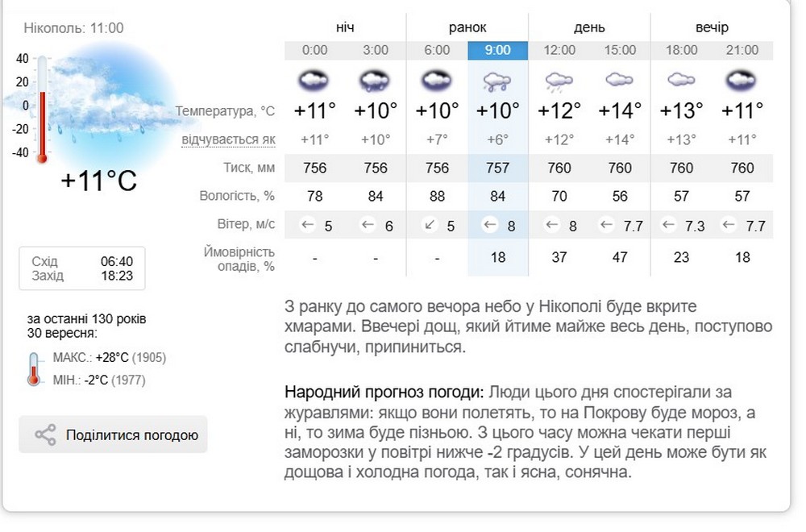This screenshot has height=532, width=806.
Task: Select the 21:00 time column header
Action: pyautogui.click(x=742, y=50)
